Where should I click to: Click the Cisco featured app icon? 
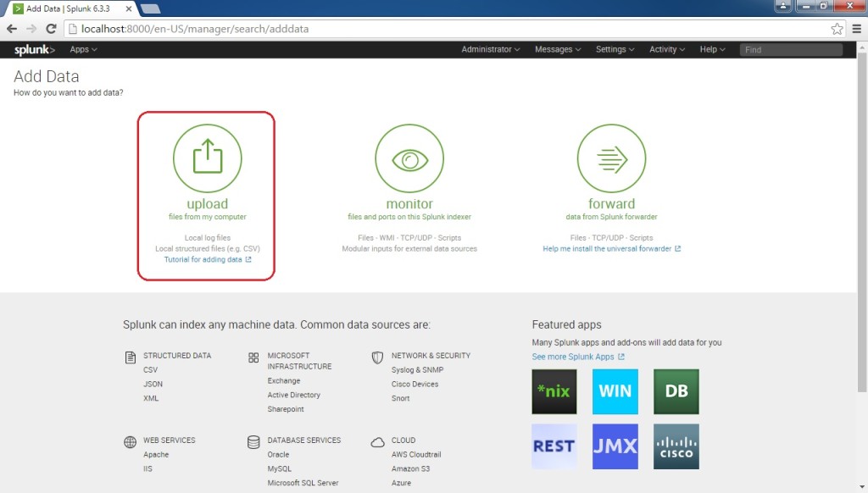coord(676,446)
